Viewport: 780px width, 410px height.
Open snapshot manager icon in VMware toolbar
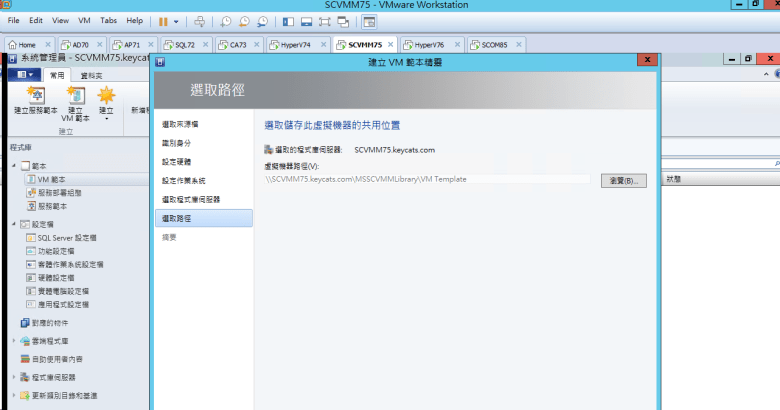(262, 20)
